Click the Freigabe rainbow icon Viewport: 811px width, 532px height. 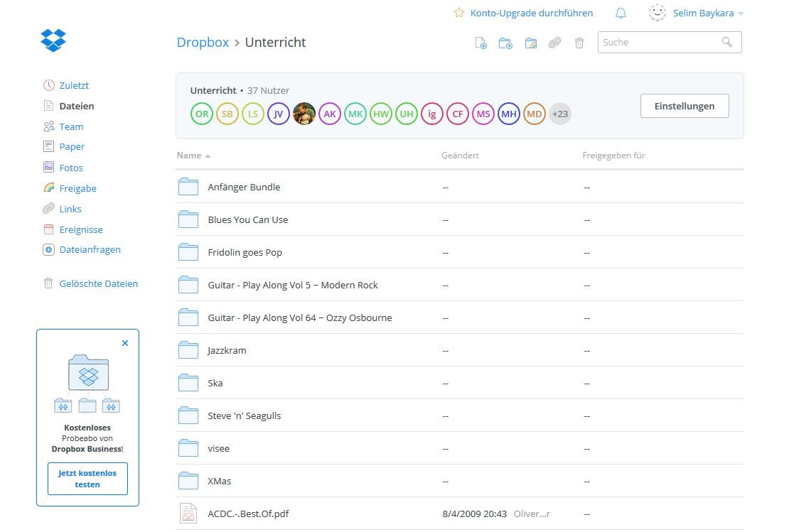click(x=48, y=188)
